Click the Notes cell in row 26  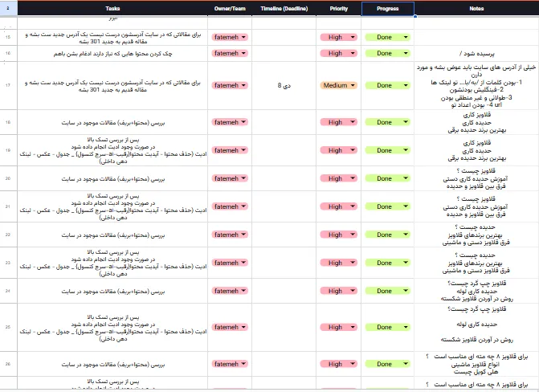click(x=476, y=364)
